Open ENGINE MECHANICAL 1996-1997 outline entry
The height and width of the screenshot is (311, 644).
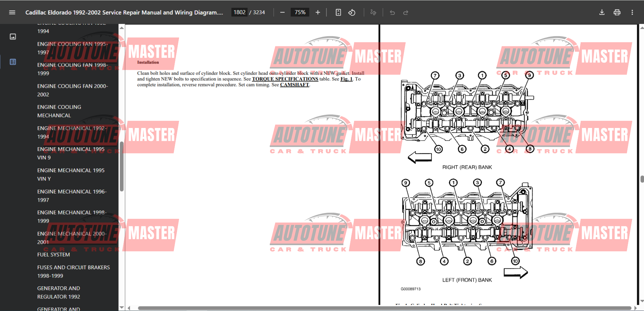(72, 196)
